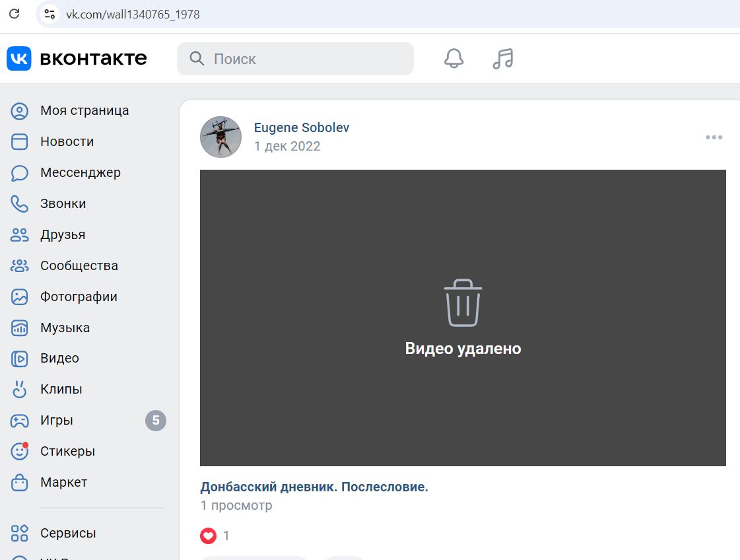Click the Фотографии picture icon

coord(19,297)
